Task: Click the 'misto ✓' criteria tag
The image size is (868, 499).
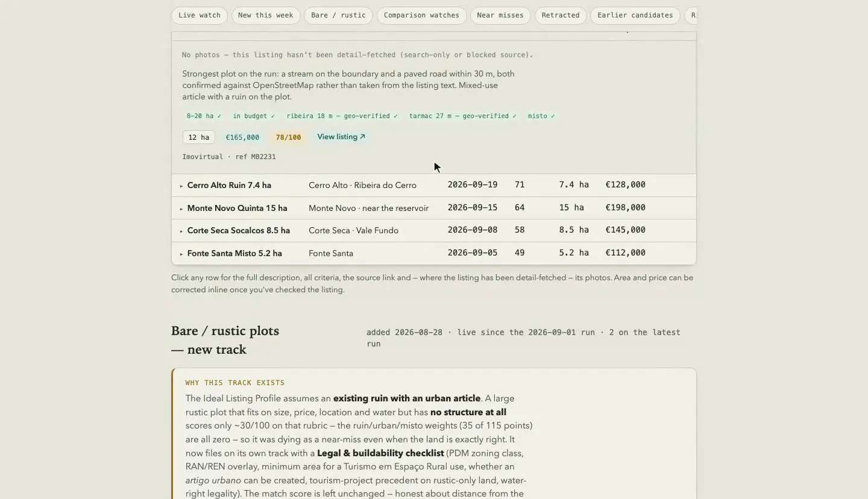Action: click(x=541, y=116)
